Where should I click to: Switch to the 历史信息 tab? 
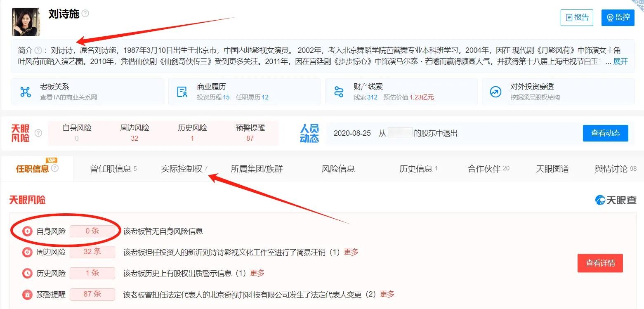click(418, 169)
